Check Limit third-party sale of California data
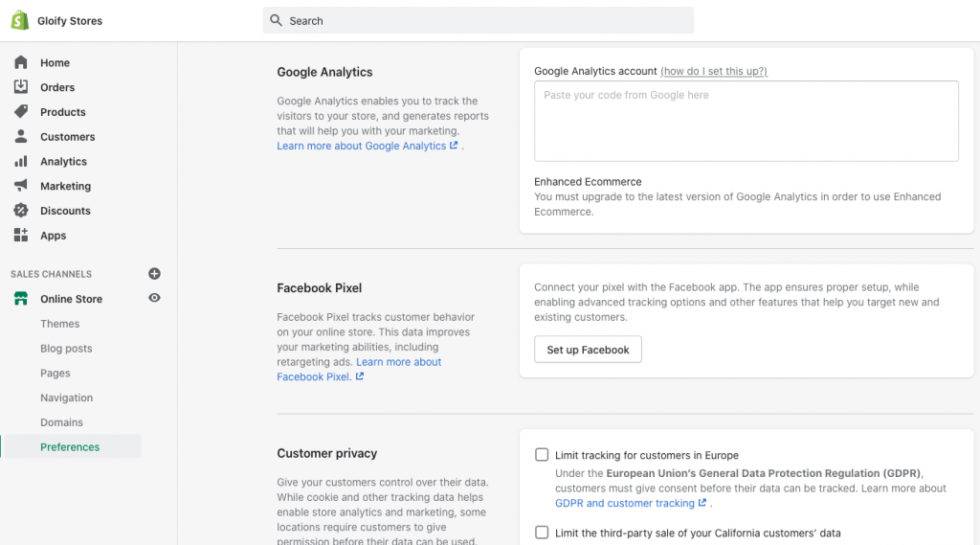This screenshot has width=980, height=545. tap(542, 533)
